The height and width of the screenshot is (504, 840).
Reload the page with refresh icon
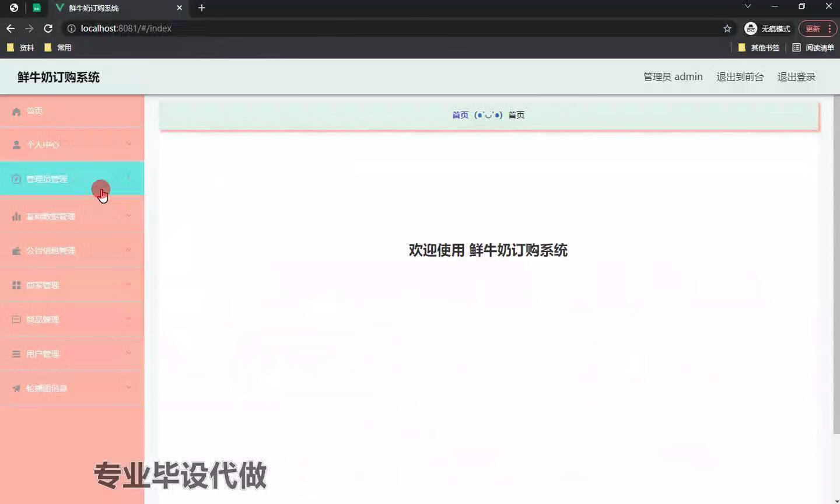point(48,29)
